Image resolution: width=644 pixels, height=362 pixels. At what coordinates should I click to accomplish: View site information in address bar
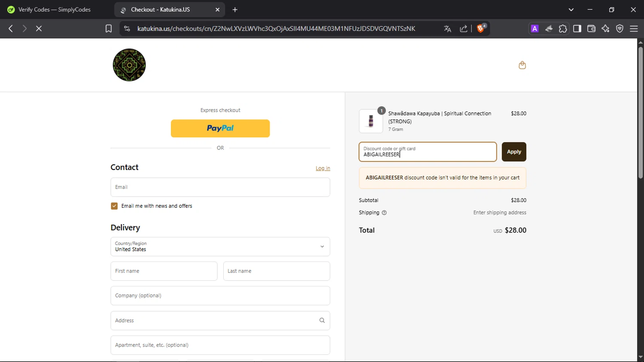[127, 29]
